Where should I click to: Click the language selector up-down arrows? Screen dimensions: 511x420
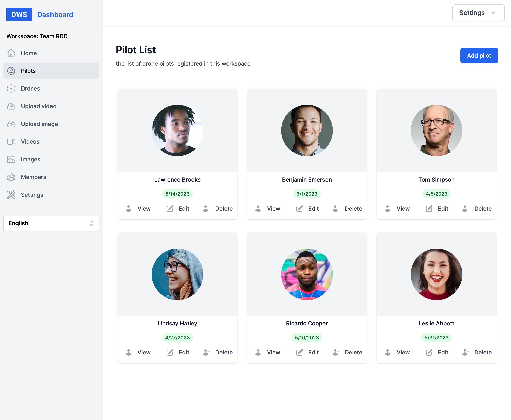(92, 223)
